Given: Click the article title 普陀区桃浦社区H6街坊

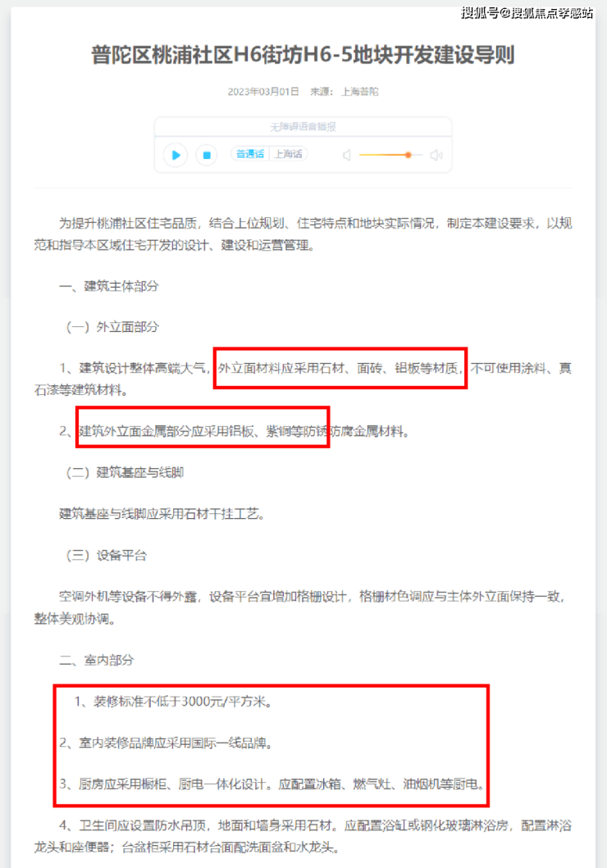Looking at the screenshot, I should click(303, 55).
